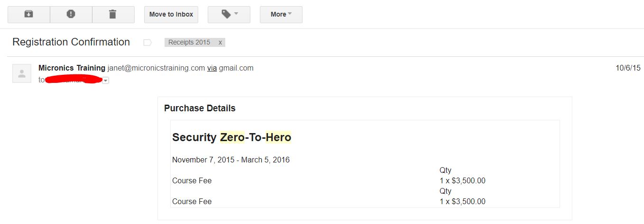This screenshot has height=224, width=644.
Task: Expand the More options menu
Action: [x=281, y=14]
